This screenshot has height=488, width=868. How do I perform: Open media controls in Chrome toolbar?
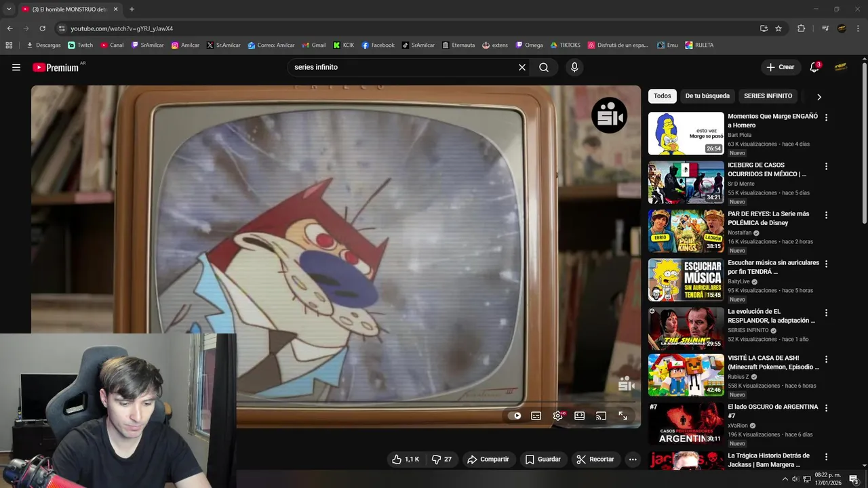click(825, 28)
